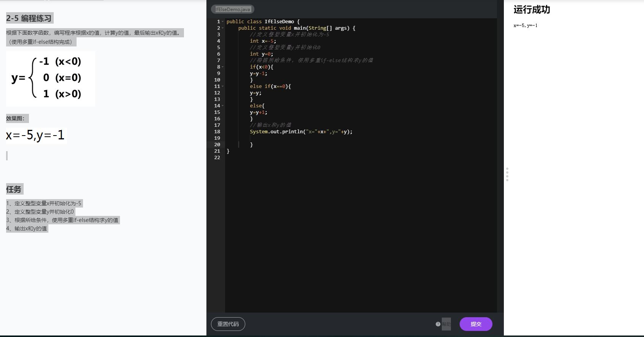
Task: Open the 帮助 help link
Action: click(446, 324)
